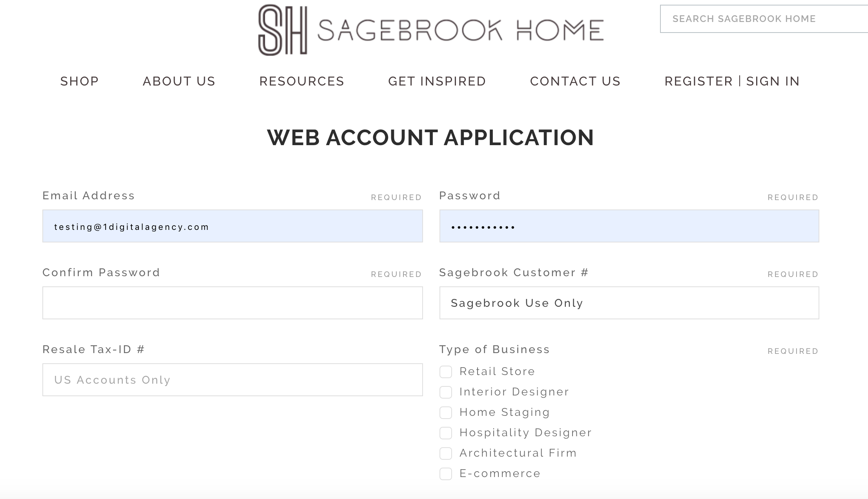Click the CONTACT US menu item

pyautogui.click(x=575, y=81)
